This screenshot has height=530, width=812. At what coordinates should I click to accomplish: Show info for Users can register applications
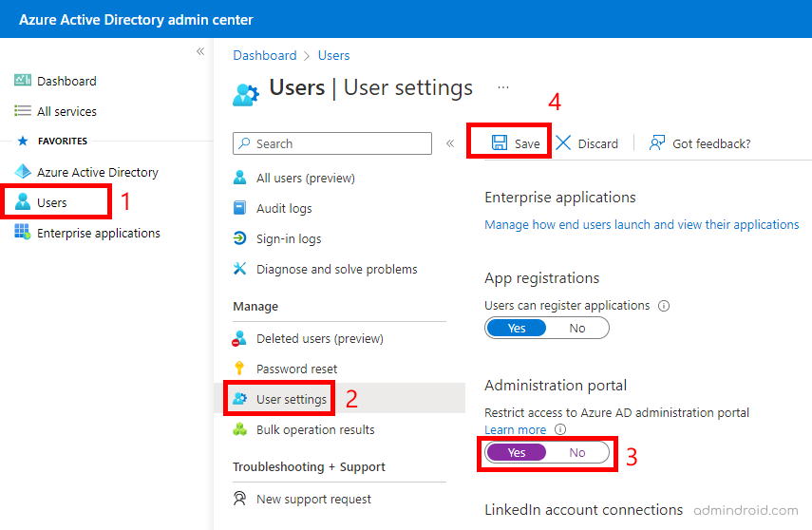pos(664,306)
